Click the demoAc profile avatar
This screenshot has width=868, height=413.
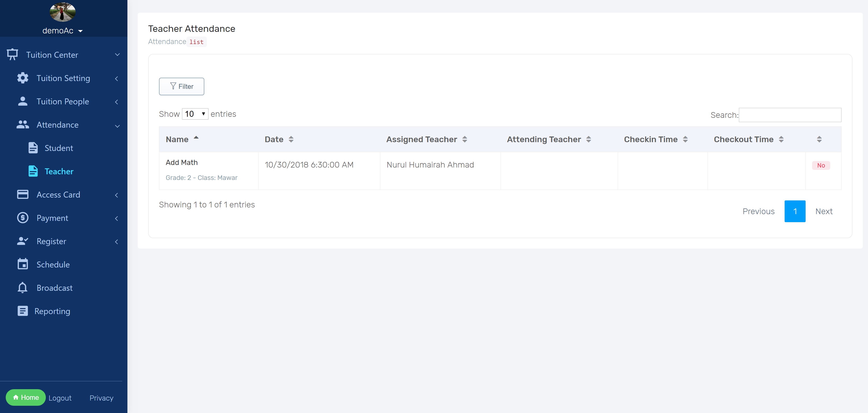(x=62, y=12)
